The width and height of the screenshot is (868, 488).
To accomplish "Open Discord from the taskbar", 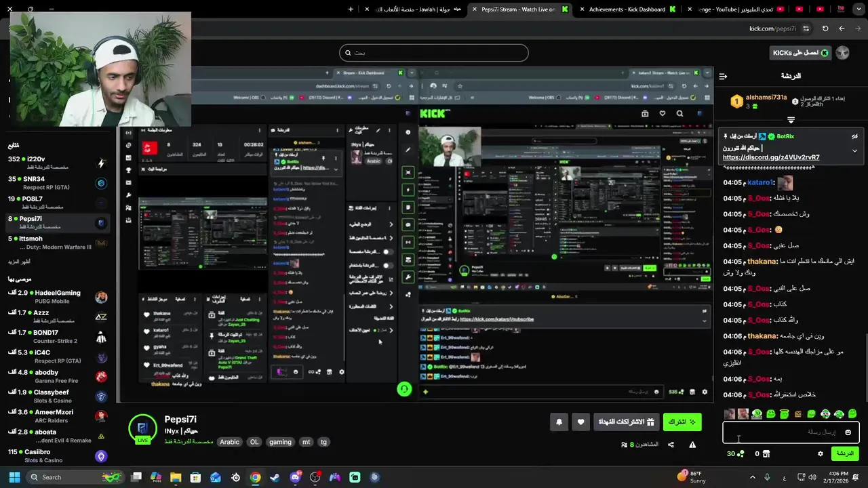I will click(x=295, y=477).
